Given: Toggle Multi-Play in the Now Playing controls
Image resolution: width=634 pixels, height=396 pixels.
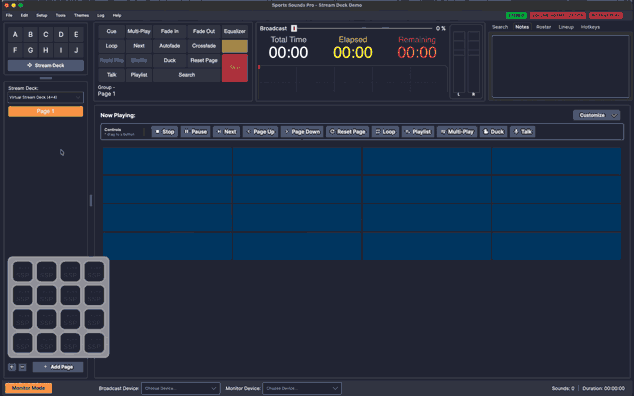Looking at the screenshot, I should point(457,131).
